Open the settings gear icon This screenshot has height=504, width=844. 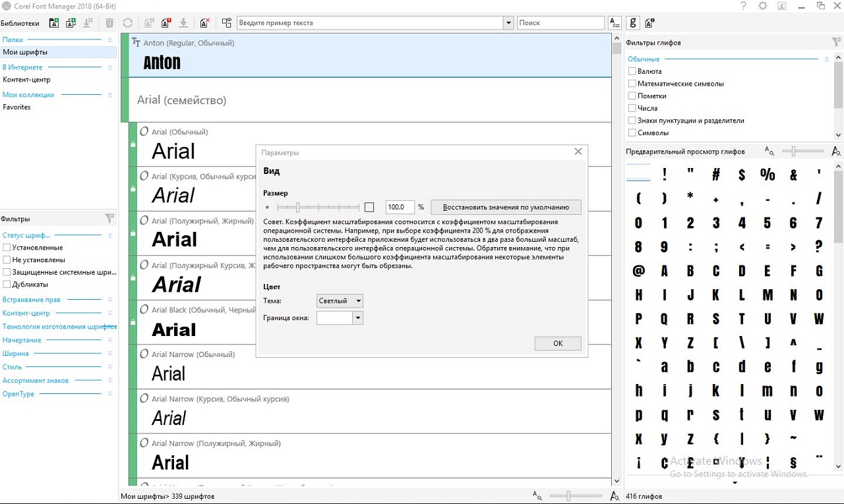[763, 6]
